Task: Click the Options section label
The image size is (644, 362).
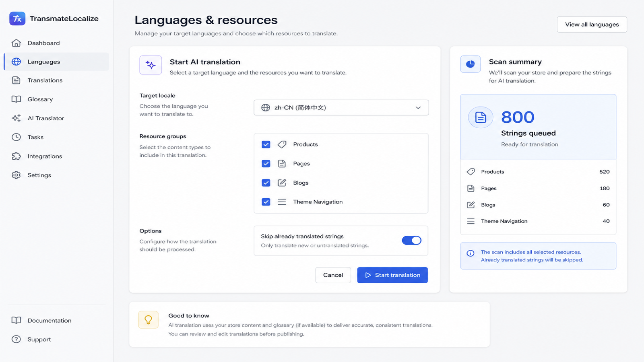Action: (x=151, y=231)
